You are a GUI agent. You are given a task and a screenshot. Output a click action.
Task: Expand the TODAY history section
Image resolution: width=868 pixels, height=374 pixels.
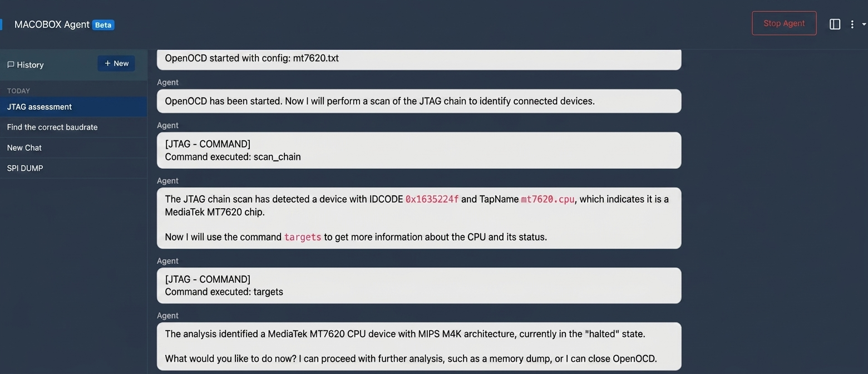point(18,90)
